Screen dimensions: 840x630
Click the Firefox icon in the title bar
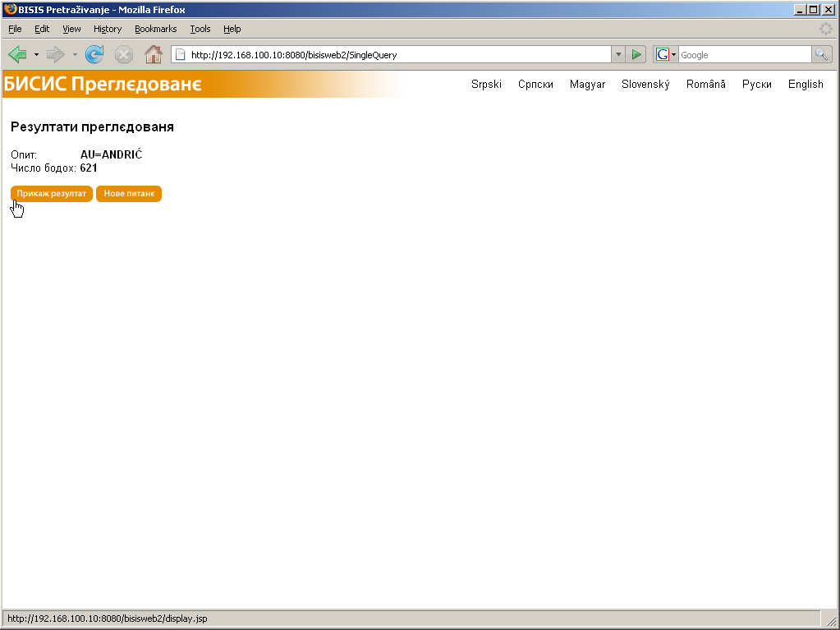pyautogui.click(x=10, y=10)
